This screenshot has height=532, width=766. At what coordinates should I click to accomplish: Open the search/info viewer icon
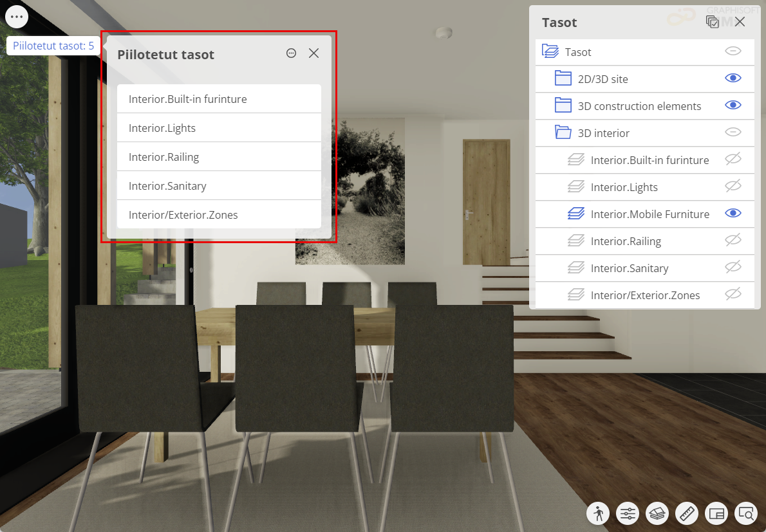point(746,513)
